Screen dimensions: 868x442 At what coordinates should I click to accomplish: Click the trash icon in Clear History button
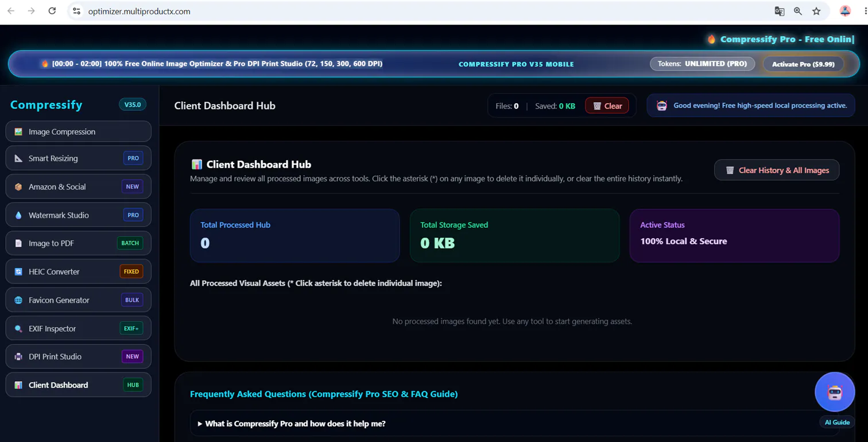pyautogui.click(x=730, y=170)
